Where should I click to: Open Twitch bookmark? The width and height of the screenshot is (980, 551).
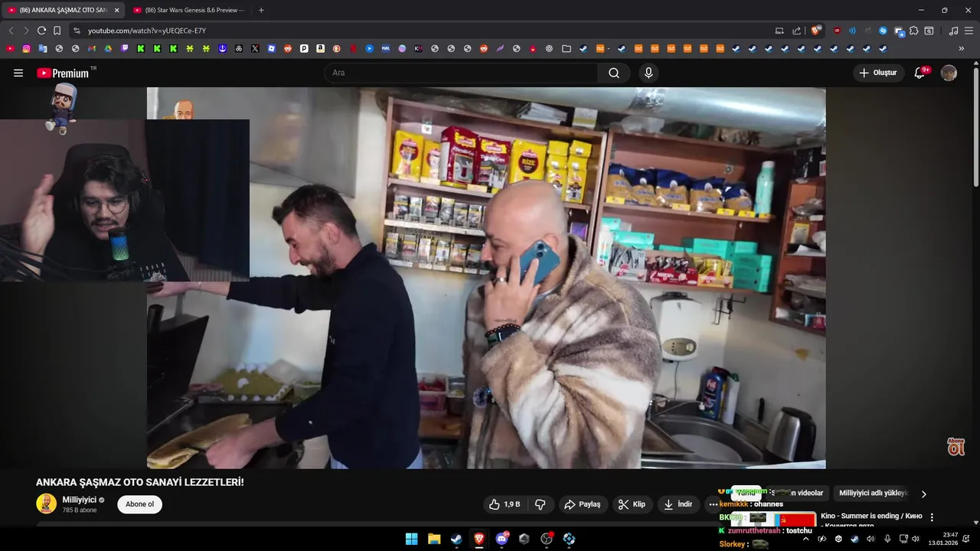(x=125, y=48)
